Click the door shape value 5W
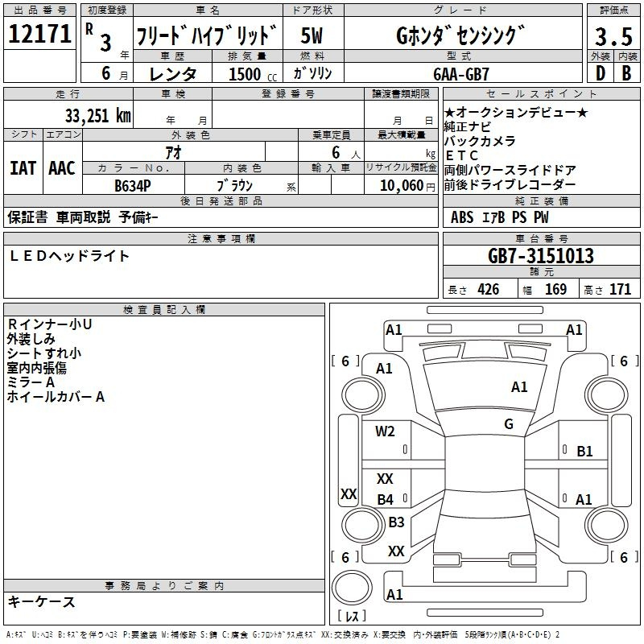This screenshot has width=644, height=644. 312,35
